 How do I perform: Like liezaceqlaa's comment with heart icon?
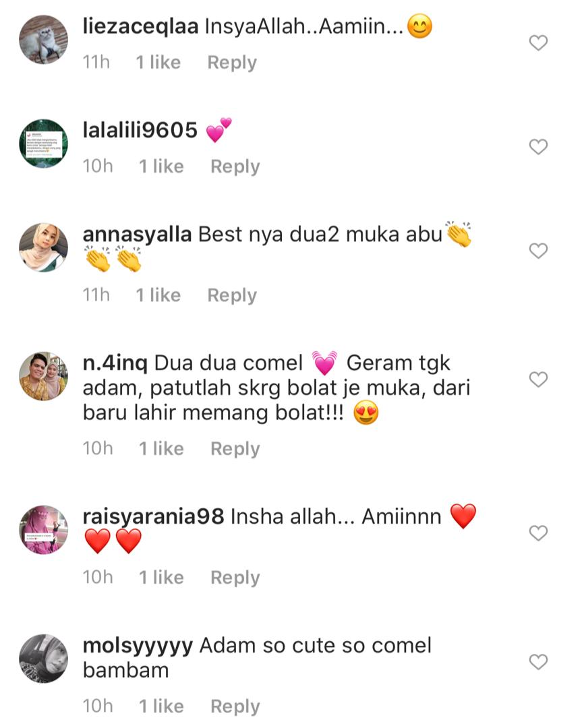pyautogui.click(x=538, y=42)
